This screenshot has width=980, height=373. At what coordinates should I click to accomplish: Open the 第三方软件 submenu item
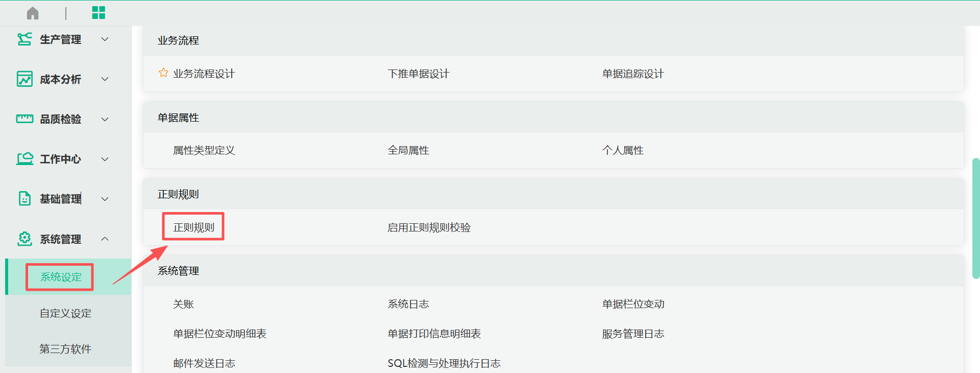[65, 349]
